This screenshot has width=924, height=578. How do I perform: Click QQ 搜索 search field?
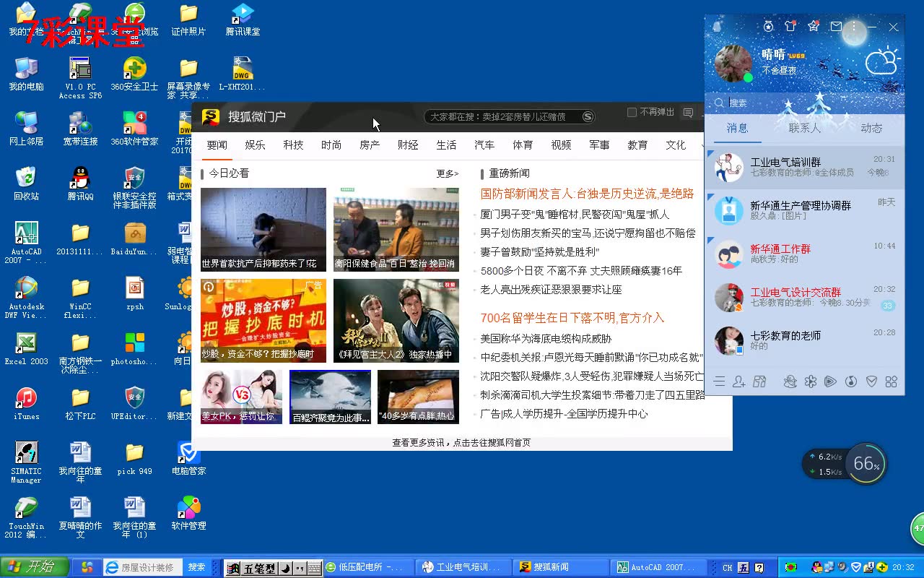pos(804,103)
